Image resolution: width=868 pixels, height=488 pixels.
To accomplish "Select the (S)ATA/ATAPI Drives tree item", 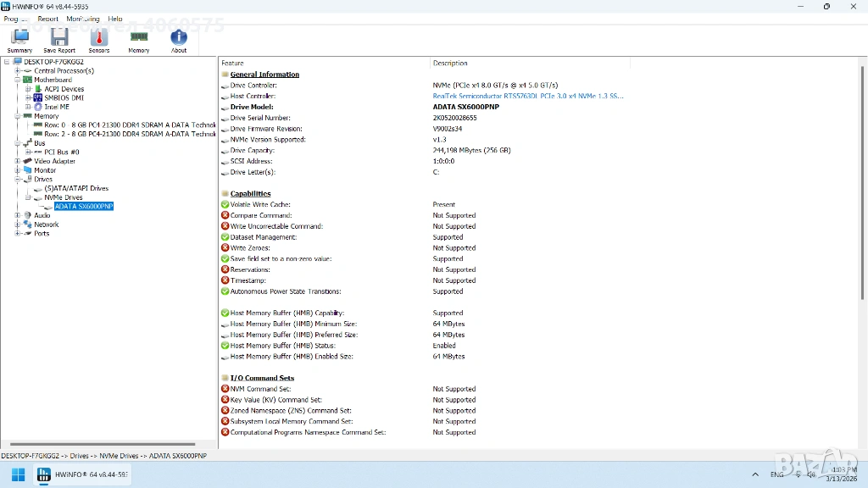I will pos(76,188).
